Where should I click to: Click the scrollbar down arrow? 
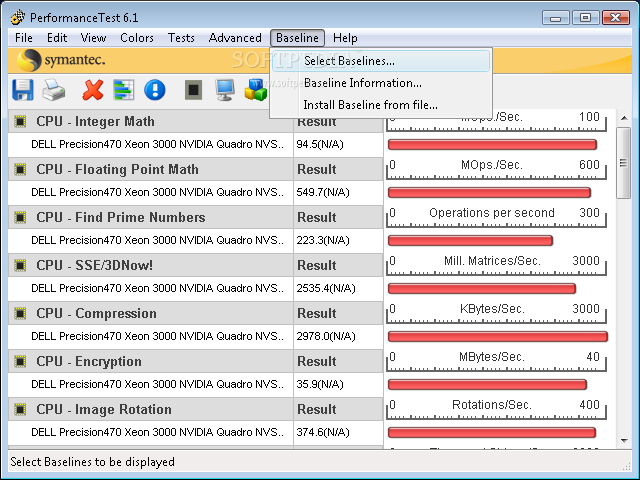coord(624,440)
